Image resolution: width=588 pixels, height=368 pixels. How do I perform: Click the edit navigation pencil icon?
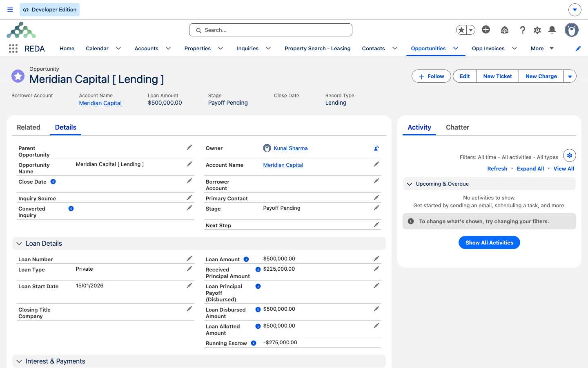(578, 49)
